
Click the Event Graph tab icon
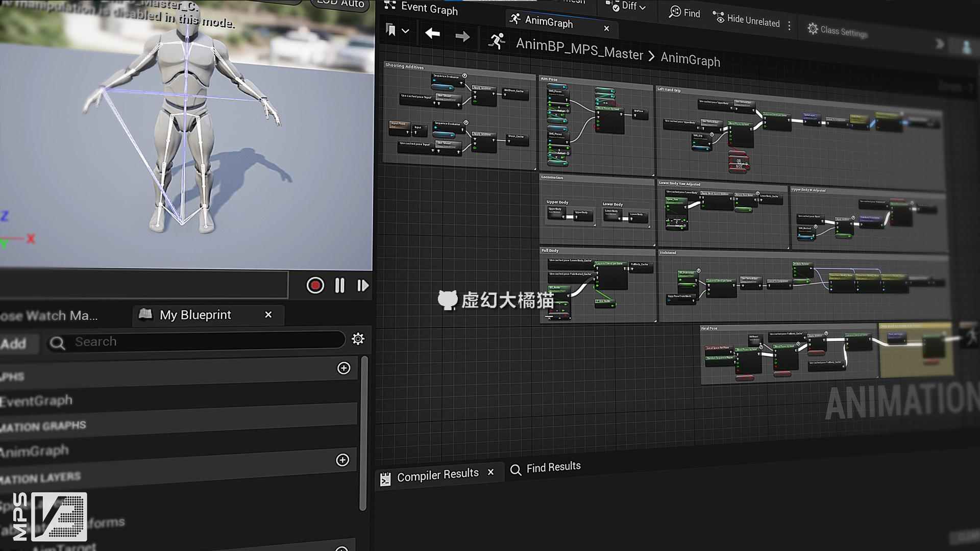(x=390, y=5)
